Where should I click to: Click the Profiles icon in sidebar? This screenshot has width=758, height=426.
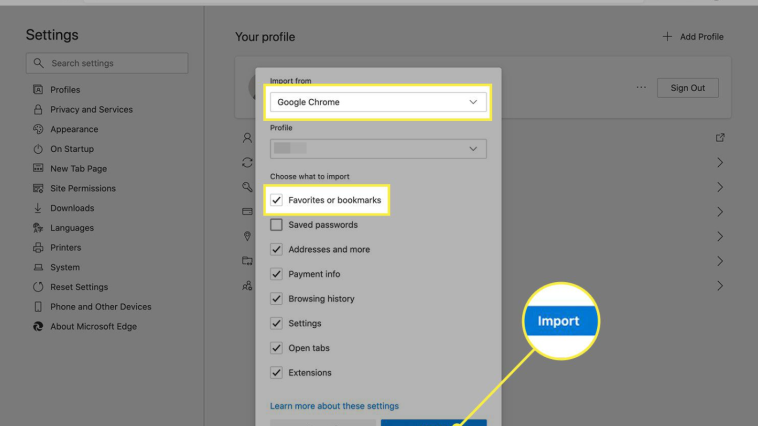[39, 90]
